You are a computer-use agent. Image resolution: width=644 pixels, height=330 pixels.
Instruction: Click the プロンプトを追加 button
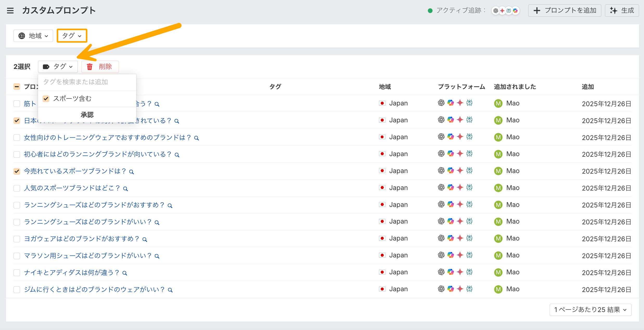[x=564, y=11]
